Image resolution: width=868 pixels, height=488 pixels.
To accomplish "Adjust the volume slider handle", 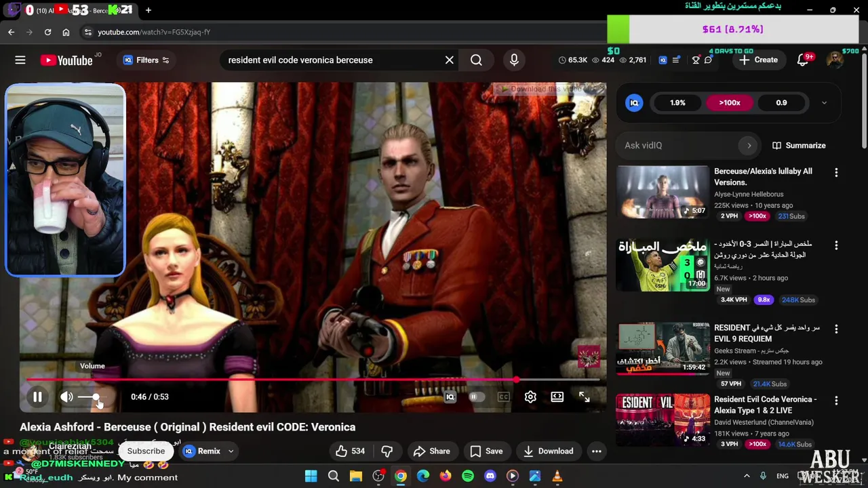I will (96, 397).
